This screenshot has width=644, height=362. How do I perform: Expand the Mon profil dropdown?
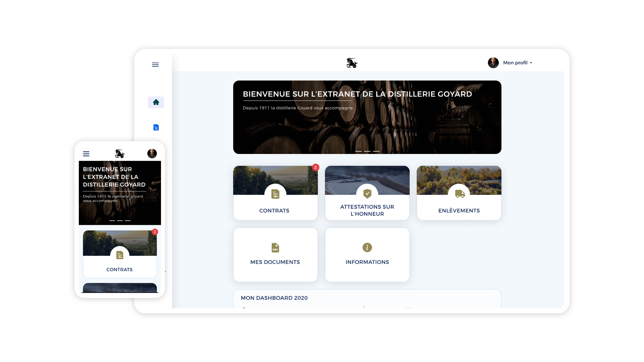(x=518, y=63)
